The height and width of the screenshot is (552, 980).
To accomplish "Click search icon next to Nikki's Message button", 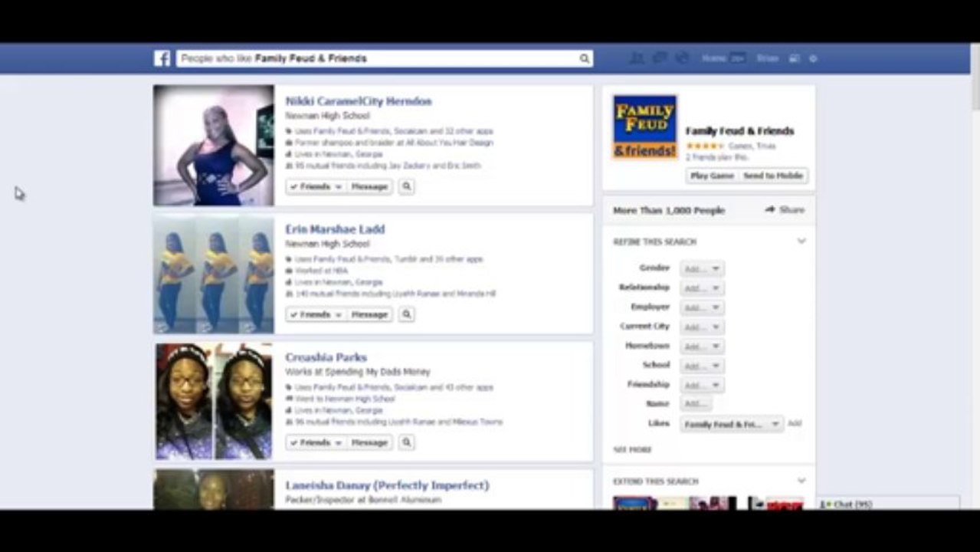I will (407, 186).
